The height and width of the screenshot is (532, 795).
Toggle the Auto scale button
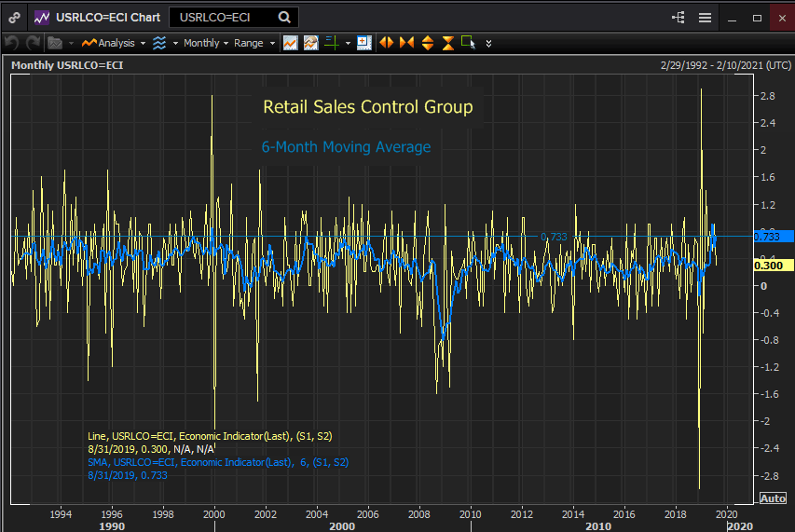coord(773,498)
